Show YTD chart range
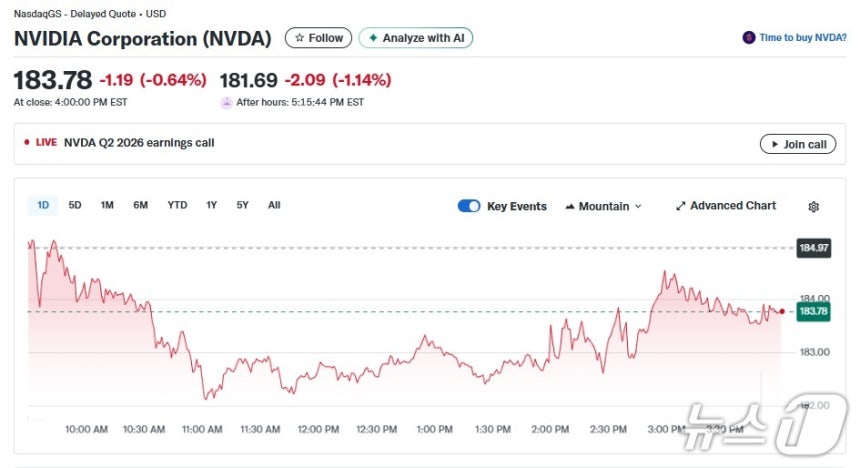 [x=177, y=205]
